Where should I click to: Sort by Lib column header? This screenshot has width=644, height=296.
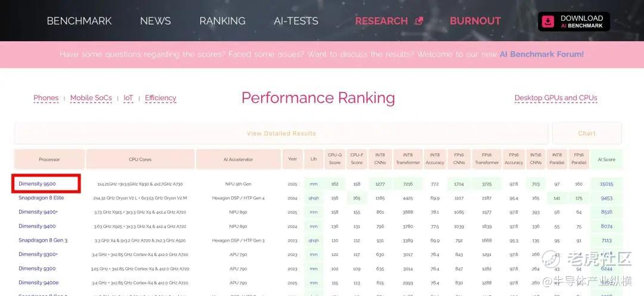point(314,159)
